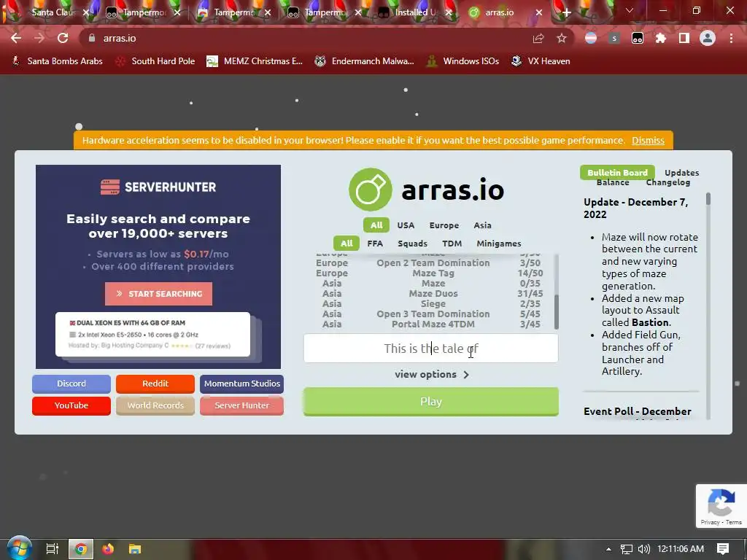The width and height of the screenshot is (747, 560).
Task: Select the Asia Siege server
Action: 429,304
